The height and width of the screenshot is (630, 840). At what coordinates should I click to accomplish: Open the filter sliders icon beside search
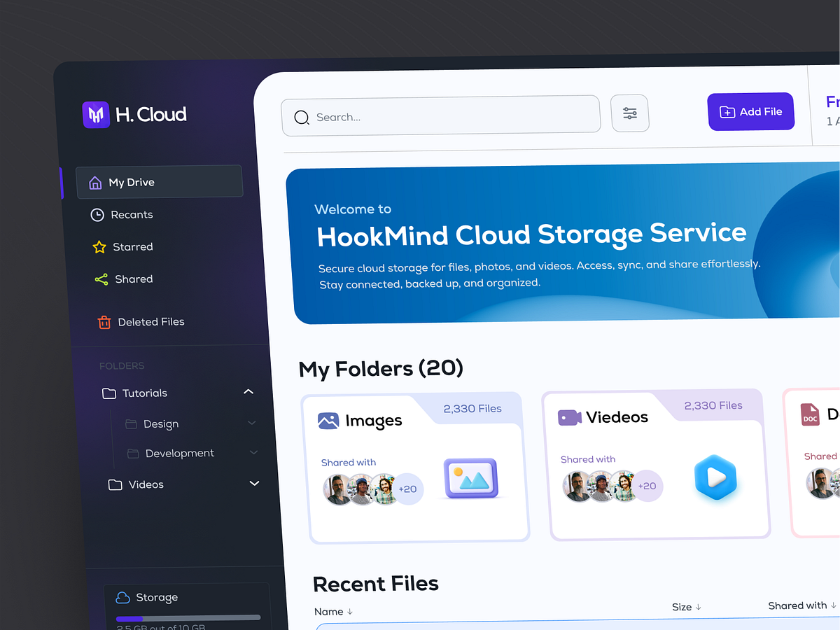point(629,113)
